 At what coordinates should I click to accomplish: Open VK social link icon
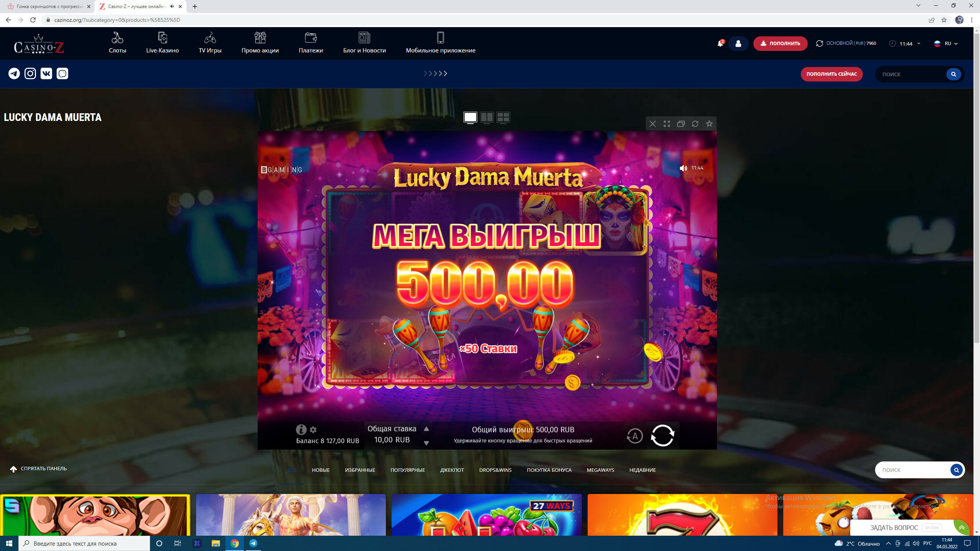pos(46,73)
